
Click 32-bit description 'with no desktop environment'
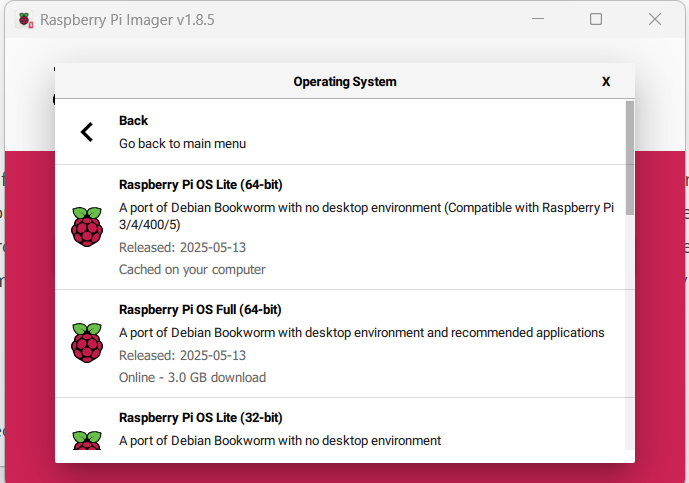coord(280,441)
